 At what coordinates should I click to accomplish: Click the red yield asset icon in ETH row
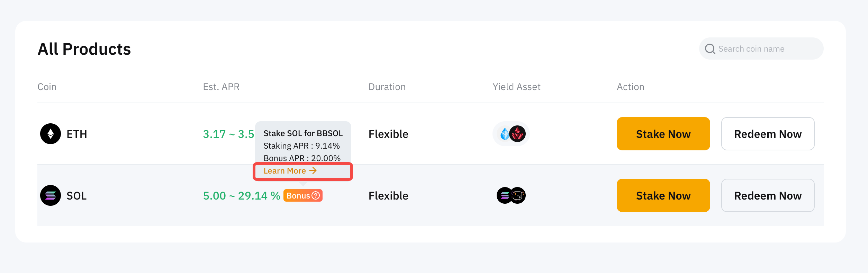[x=518, y=134]
